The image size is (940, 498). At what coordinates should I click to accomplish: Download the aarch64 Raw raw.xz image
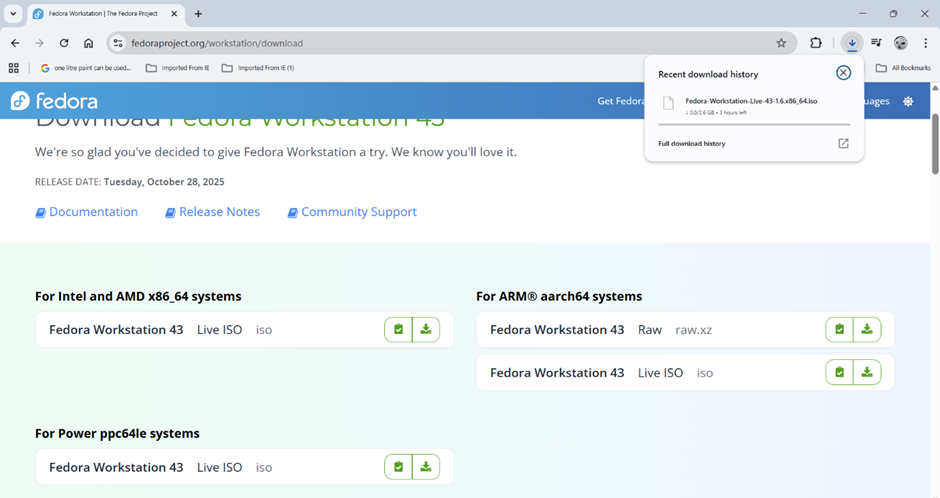867,329
